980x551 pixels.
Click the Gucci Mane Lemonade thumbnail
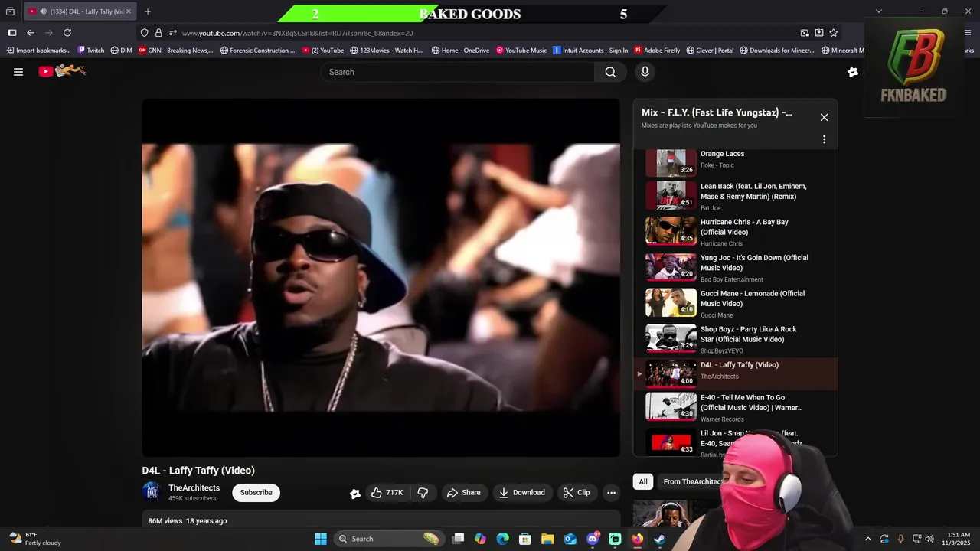[671, 303]
